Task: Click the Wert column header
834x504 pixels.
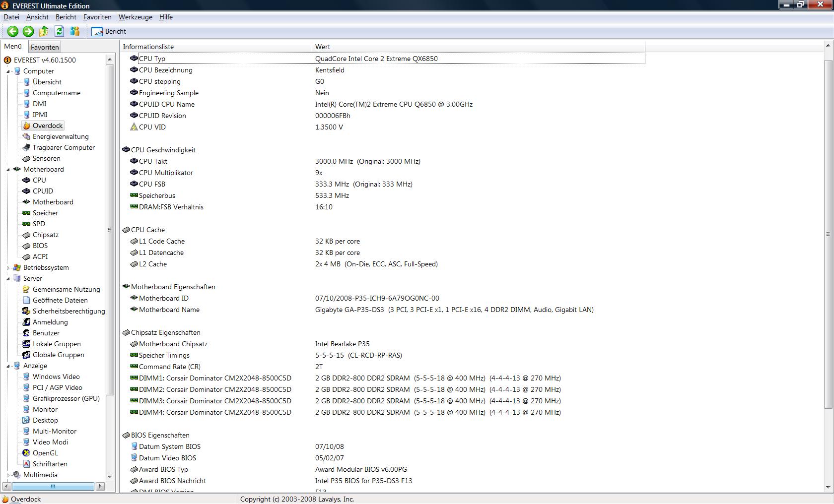Action: click(479, 47)
